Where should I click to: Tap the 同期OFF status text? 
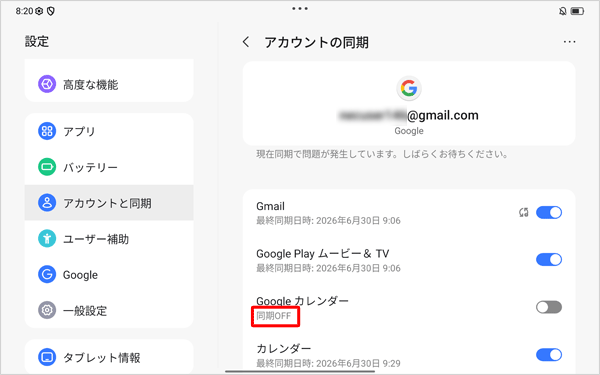point(274,316)
